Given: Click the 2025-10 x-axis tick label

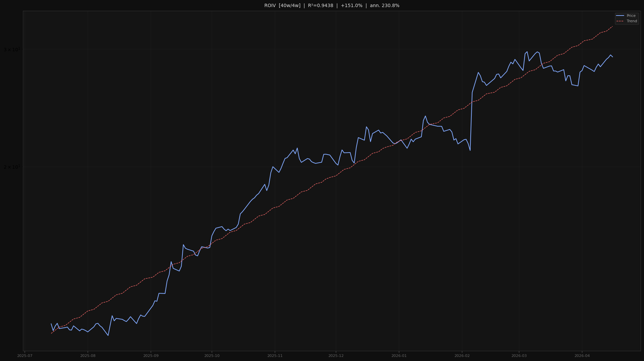Looking at the screenshot, I should [212, 356].
